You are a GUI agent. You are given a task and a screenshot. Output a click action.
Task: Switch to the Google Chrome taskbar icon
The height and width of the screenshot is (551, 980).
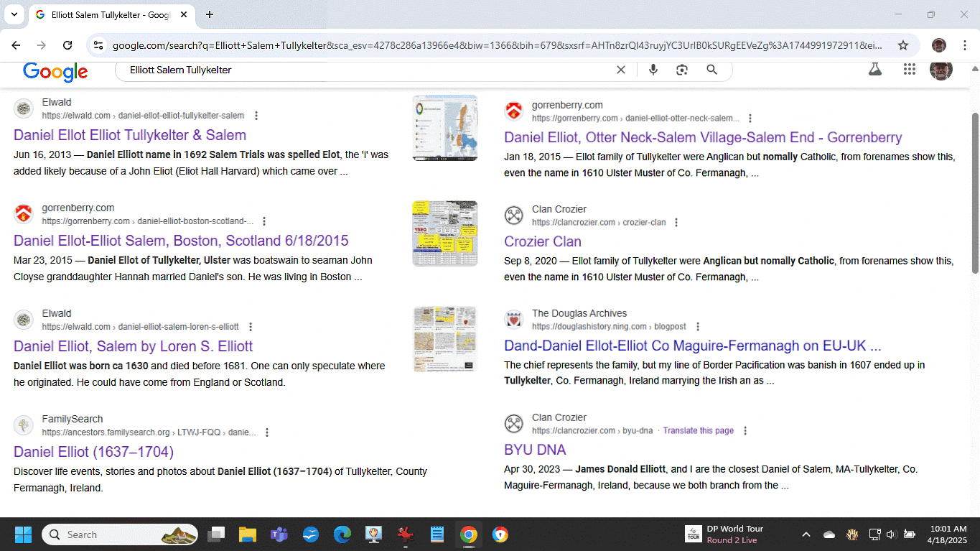coord(469,534)
